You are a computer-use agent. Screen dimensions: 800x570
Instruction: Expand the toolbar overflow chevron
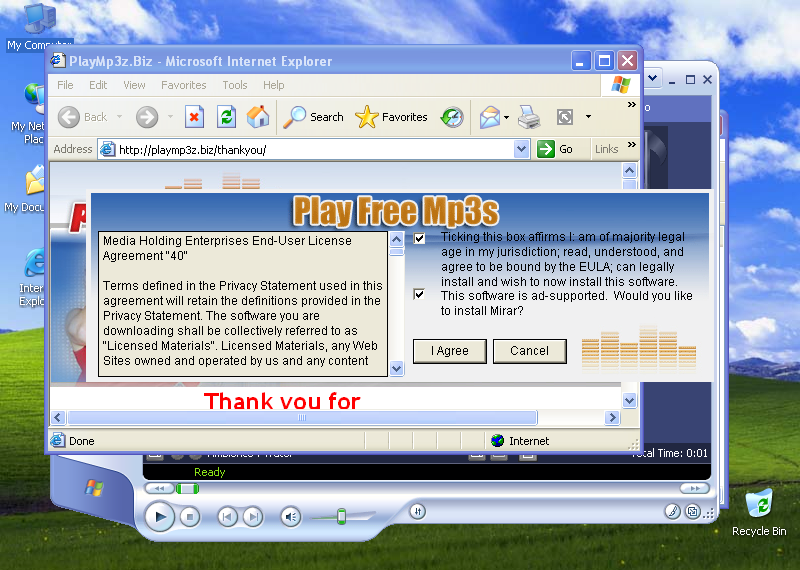click(632, 105)
